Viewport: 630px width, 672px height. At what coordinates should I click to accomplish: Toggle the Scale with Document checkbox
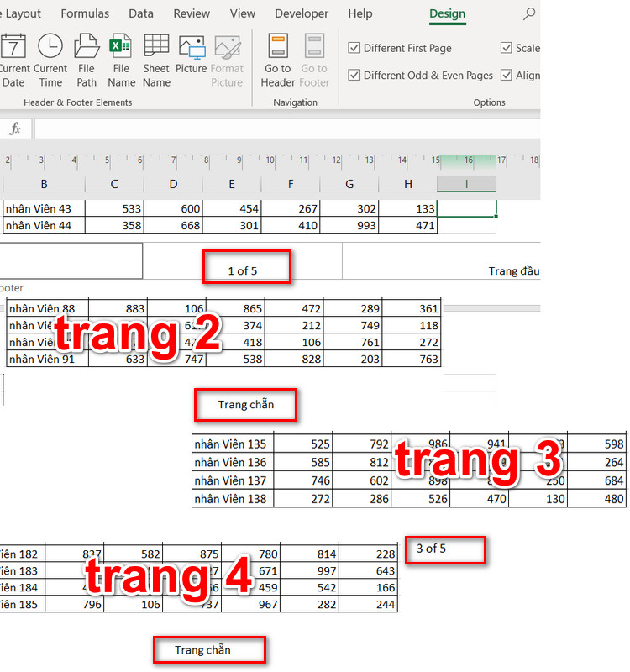pyautogui.click(x=507, y=48)
